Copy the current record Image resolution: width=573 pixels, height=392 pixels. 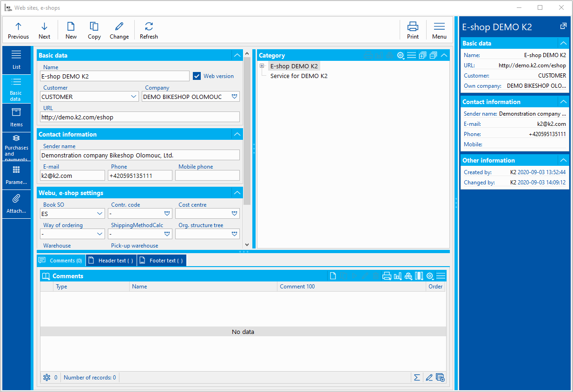point(94,30)
